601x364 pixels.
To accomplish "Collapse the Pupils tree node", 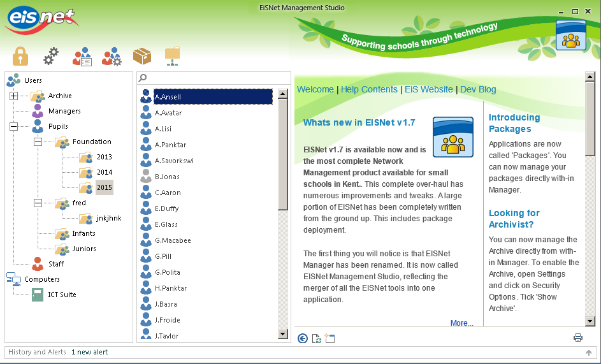I will coord(13,126).
